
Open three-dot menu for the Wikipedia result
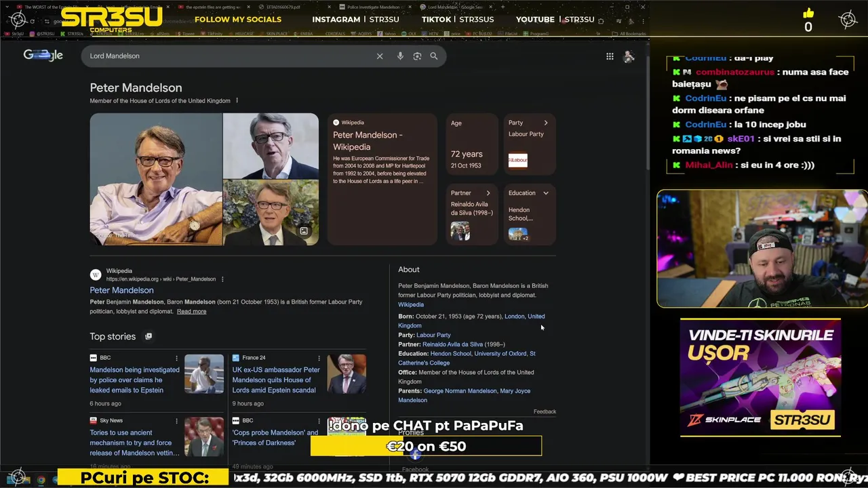(222, 279)
